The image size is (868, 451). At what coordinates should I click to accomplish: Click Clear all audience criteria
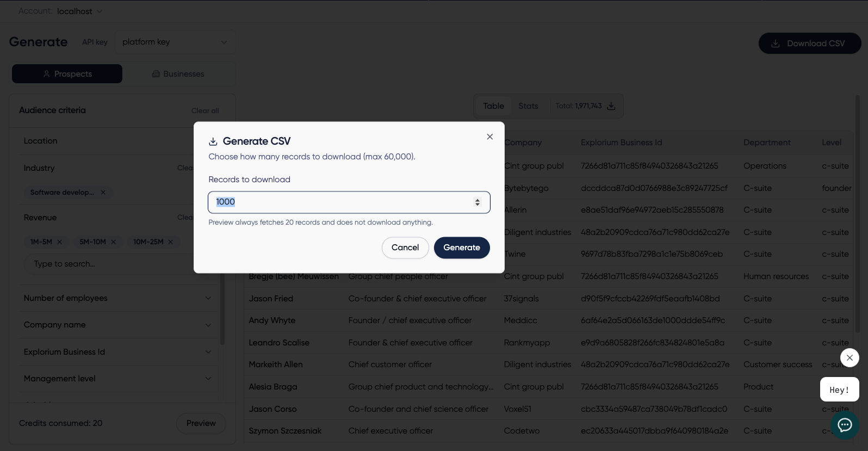[x=205, y=111]
